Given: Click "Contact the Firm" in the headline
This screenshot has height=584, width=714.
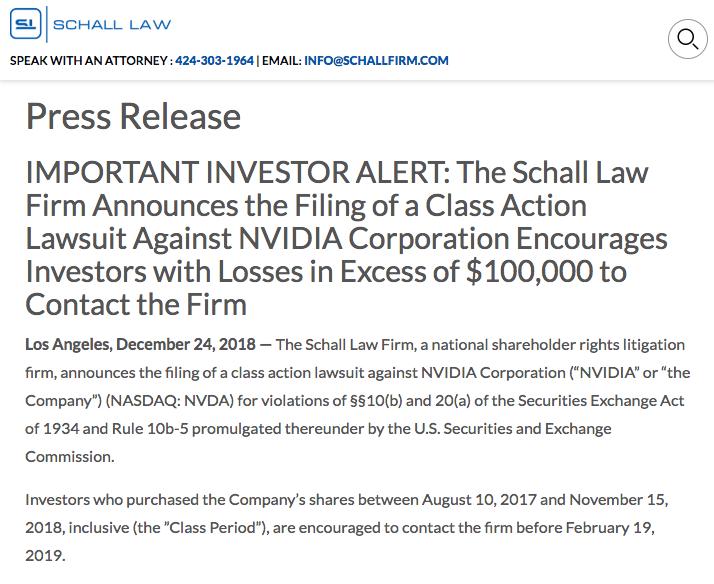Looking at the screenshot, I should 136,303.
